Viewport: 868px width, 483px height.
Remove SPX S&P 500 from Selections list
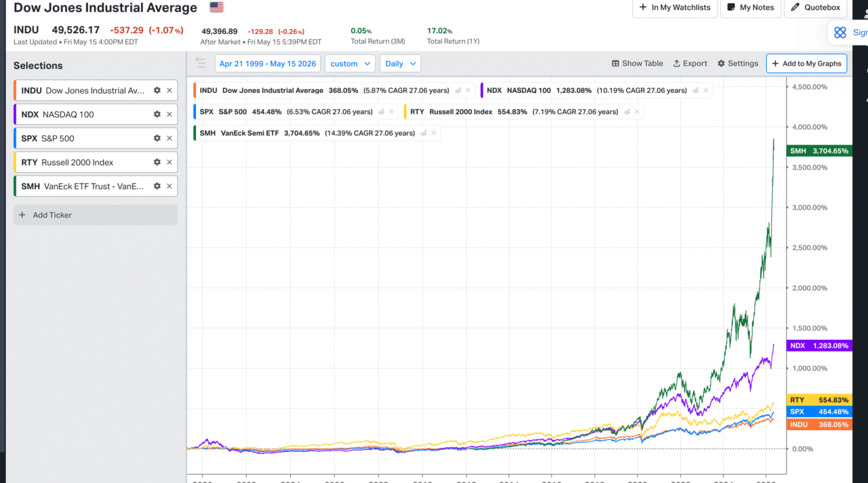click(170, 138)
